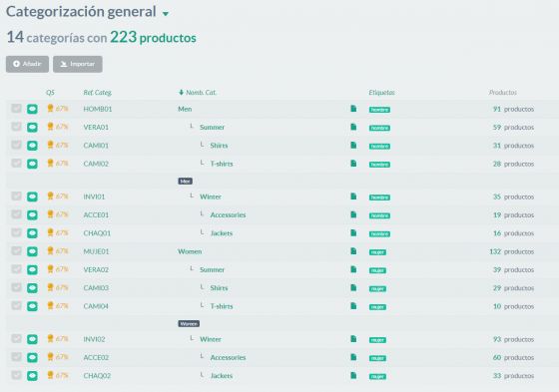The image size is (559, 392).
Task: Tick the checkbox for INVI01 Winter row
Action: click(16, 196)
